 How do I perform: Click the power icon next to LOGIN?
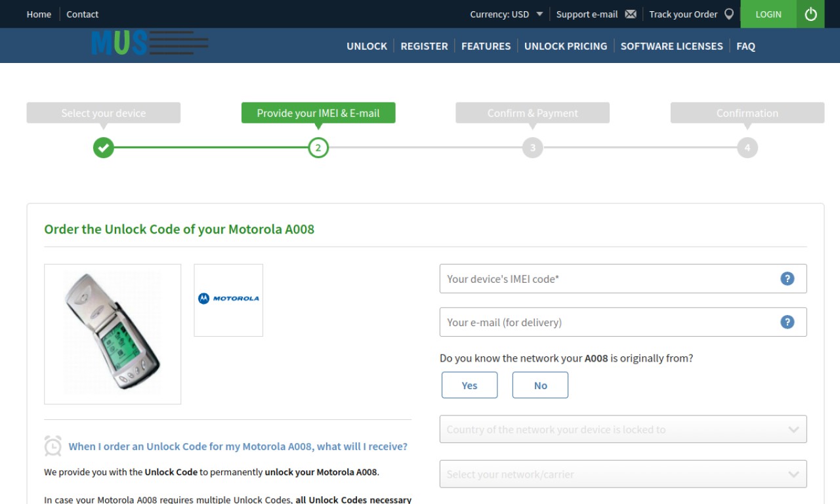tap(810, 14)
